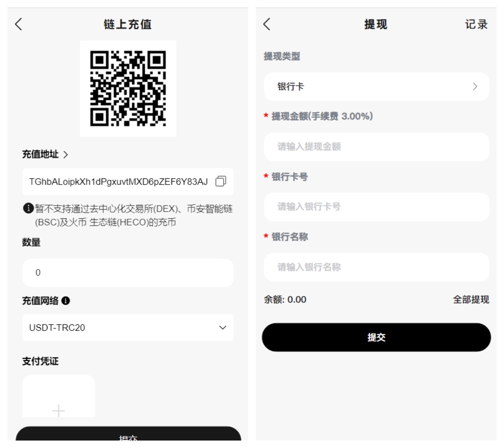The image size is (504, 448).
Task: Go back from the 提现 page
Action: (267, 24)
